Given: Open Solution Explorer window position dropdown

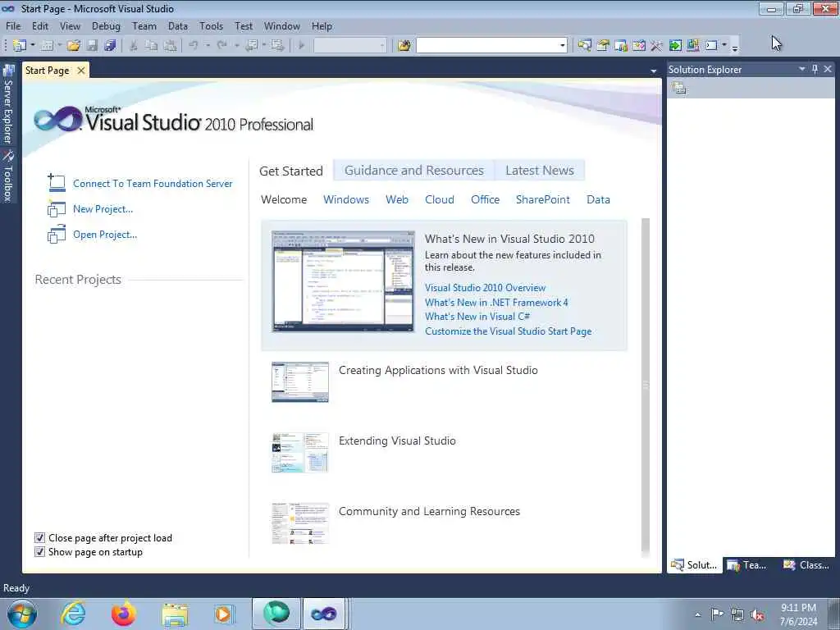Looking at the screenshot, I should 802,69.
